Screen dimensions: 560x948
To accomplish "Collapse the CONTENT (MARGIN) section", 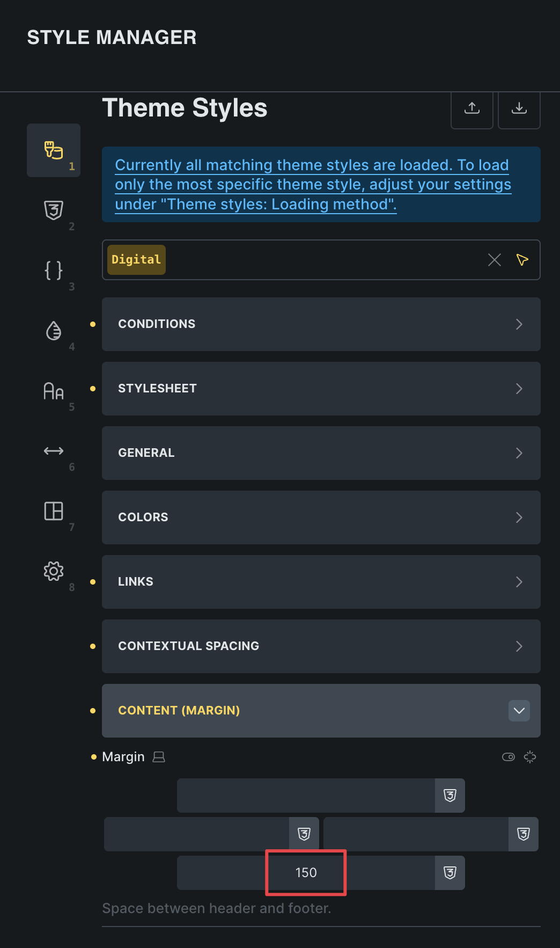I will tap(519, 711).
